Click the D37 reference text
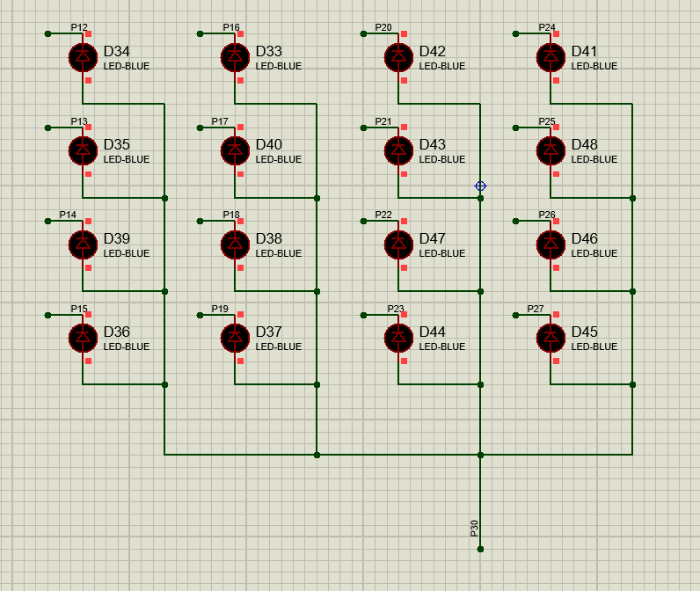 point(269,332)
